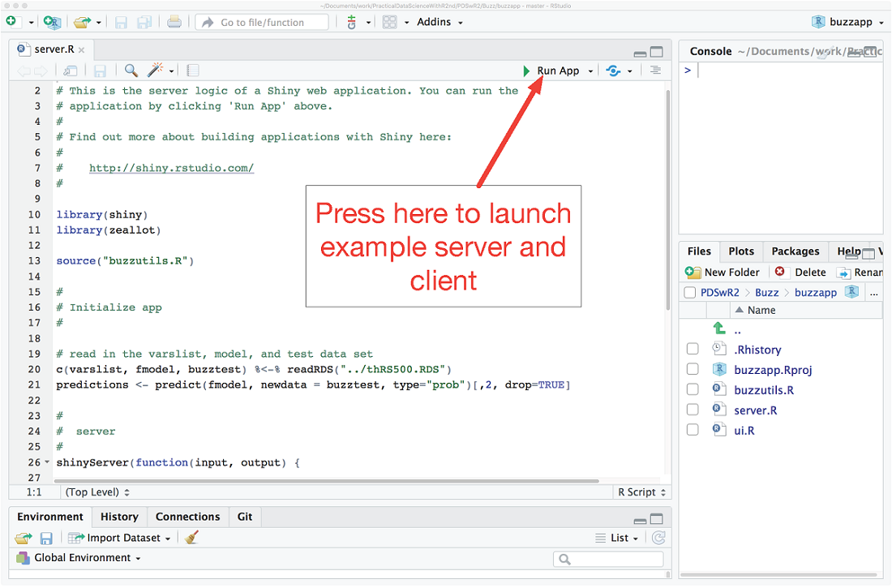
Task: Click the Open File folder icon
Action: click(82, 22)
